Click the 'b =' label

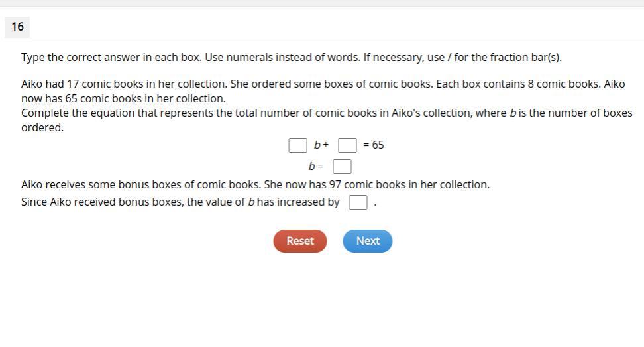pos(316,166)
